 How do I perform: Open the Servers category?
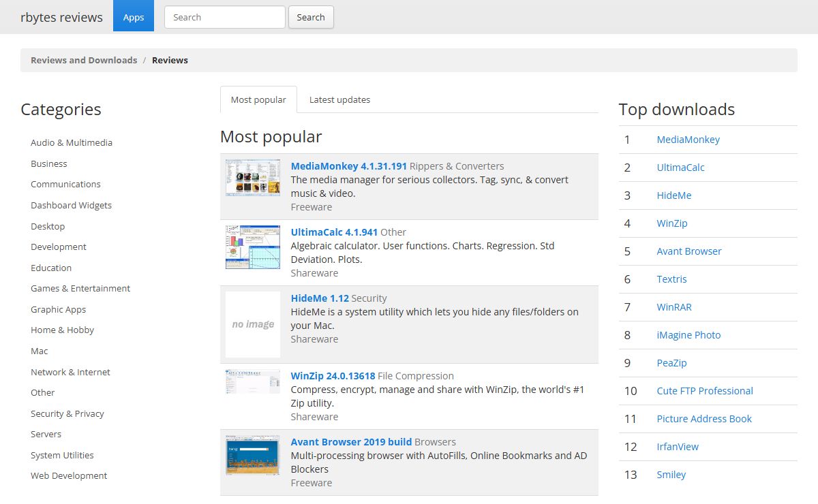[x=46, y=434]
